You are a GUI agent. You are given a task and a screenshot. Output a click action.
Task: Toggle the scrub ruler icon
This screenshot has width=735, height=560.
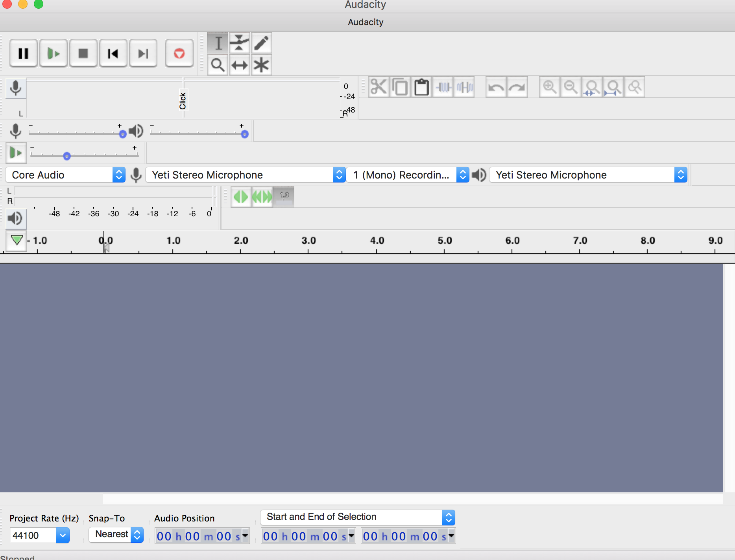284,197
